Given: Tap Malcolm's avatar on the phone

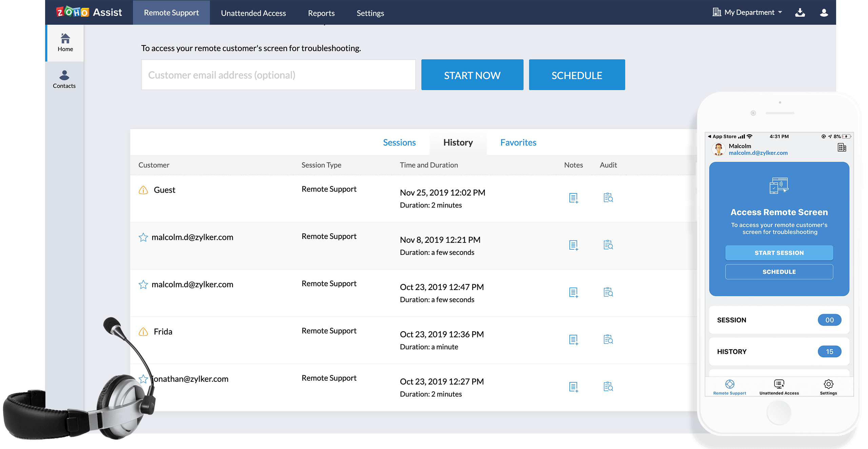Looking at the screenshot, I should point(718,149).
